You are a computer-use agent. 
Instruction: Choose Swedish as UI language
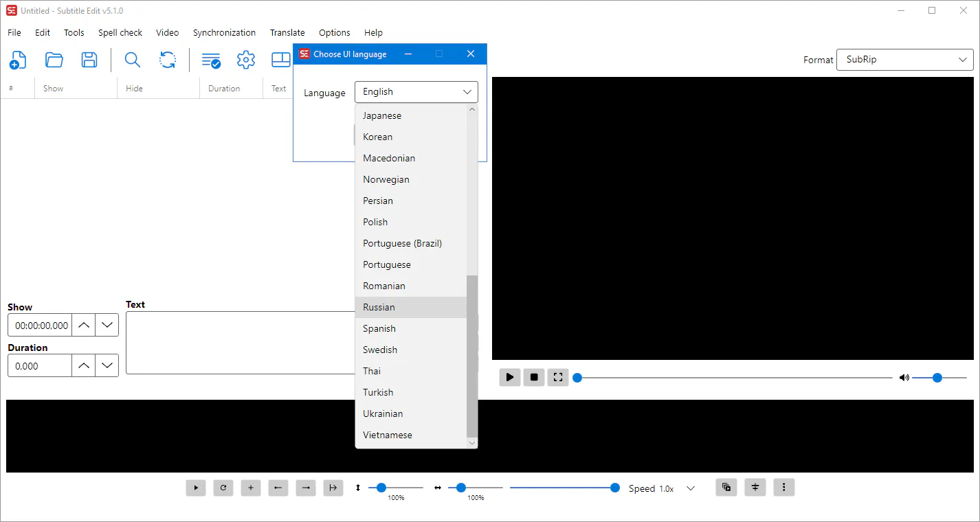click(x=411, y=350)
